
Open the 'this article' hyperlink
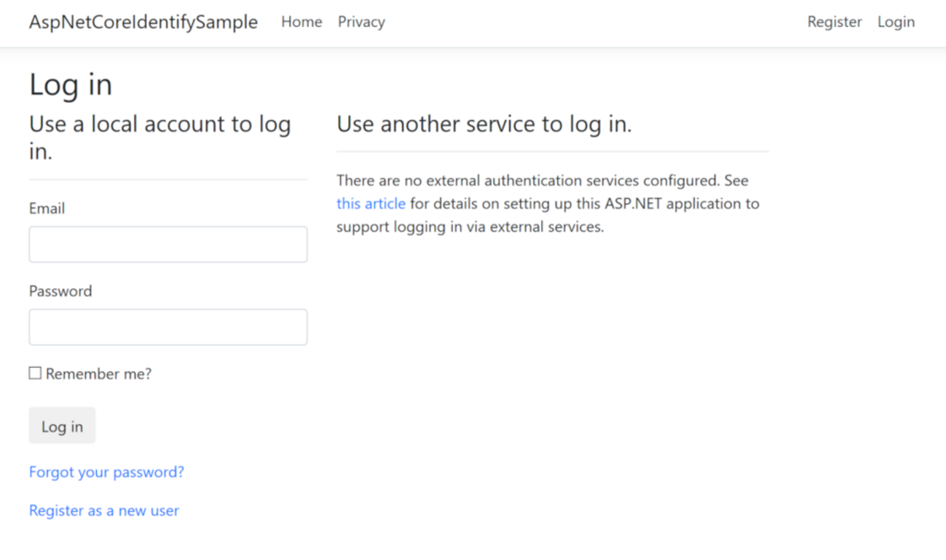[371, 203]
